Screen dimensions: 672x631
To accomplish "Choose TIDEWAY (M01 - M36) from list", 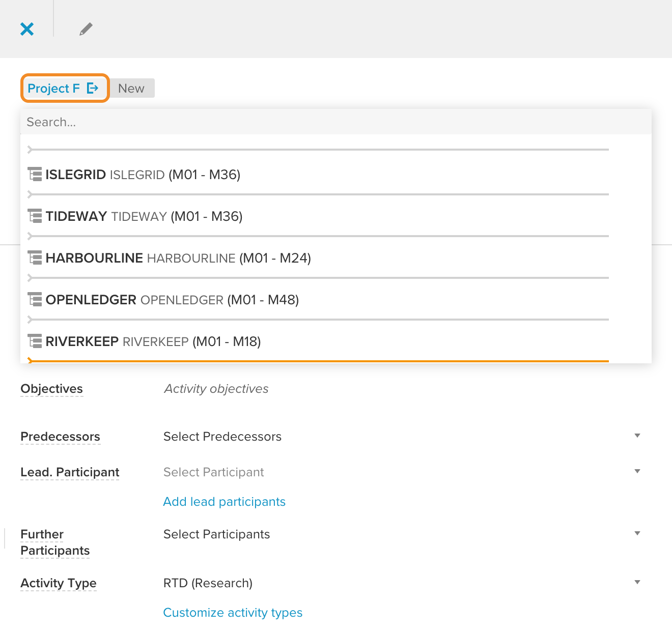I will (x=144, y=216).
